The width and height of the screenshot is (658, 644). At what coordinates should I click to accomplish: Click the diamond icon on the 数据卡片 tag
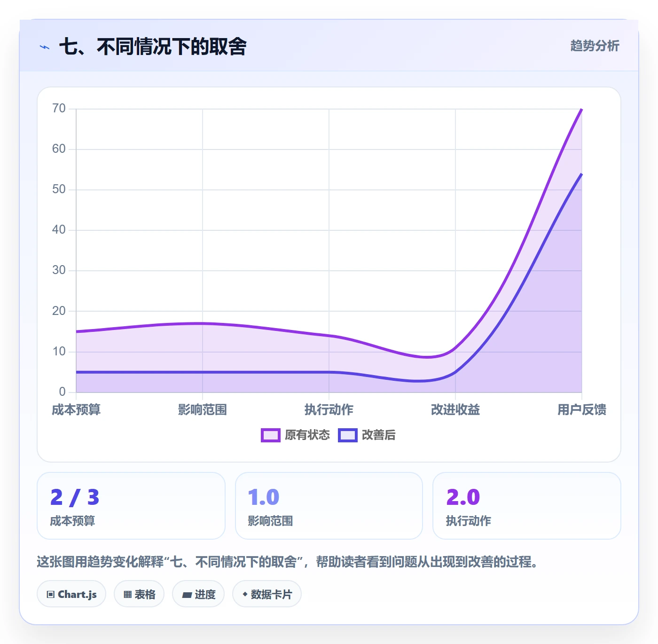click(x=245, y=594)
